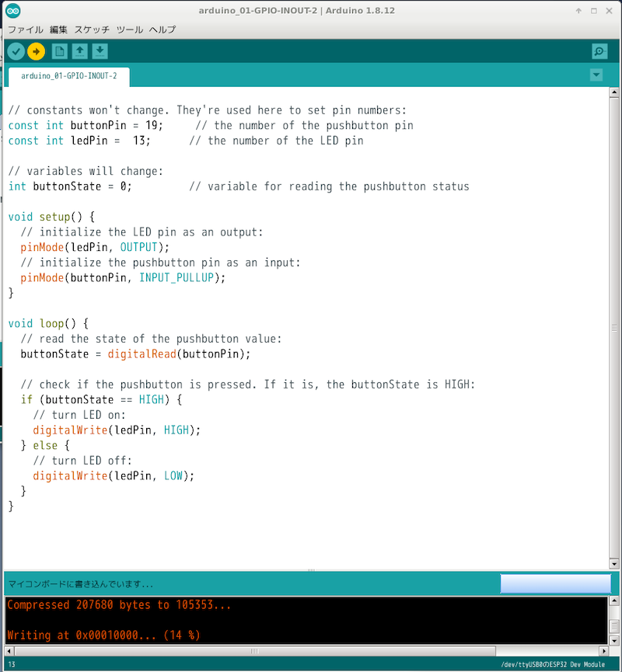
Task: Click the console horizontal scrollbar right arrow
Action: (x=603, y=651)
